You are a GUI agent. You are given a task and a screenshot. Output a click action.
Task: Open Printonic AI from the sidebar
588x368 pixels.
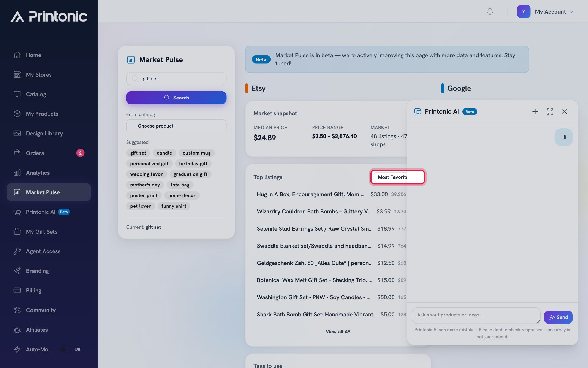49,212
